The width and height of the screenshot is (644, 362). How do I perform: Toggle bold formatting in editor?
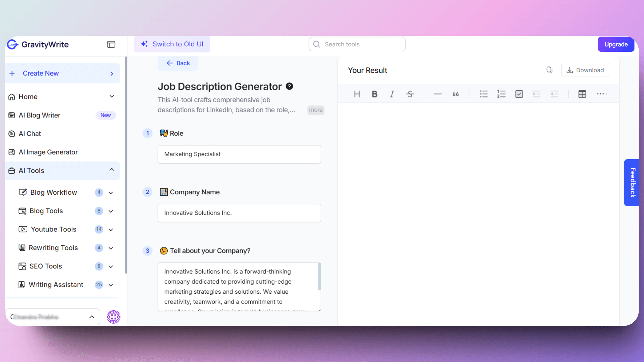375,94
